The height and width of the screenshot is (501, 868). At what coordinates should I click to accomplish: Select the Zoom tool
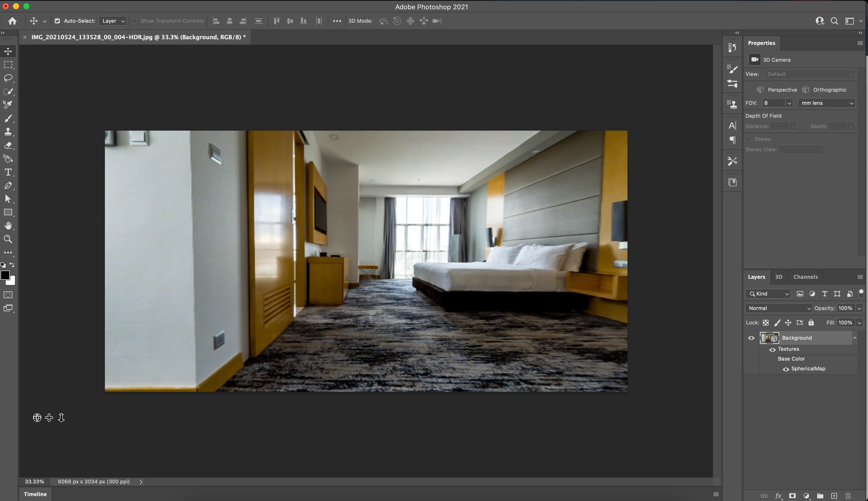pyautogui.click(x=8, y=239)
